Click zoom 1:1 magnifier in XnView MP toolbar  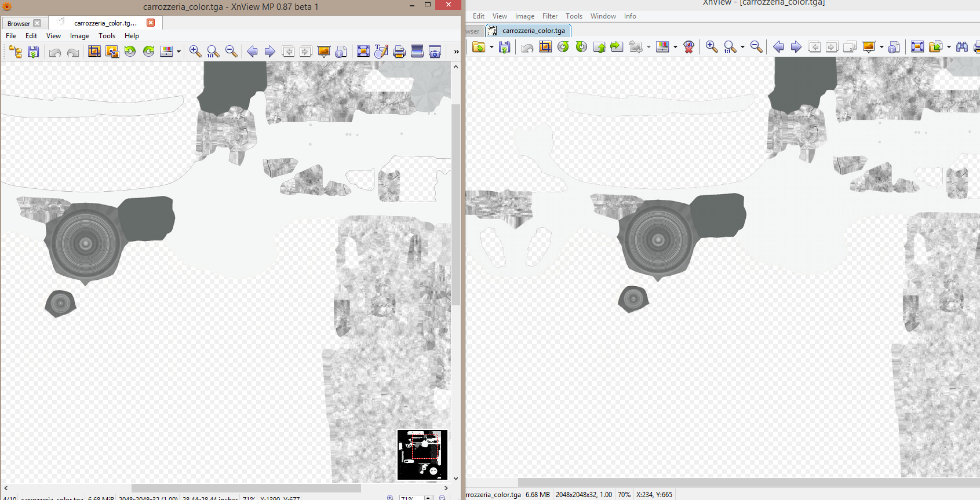tap(213, 52)
